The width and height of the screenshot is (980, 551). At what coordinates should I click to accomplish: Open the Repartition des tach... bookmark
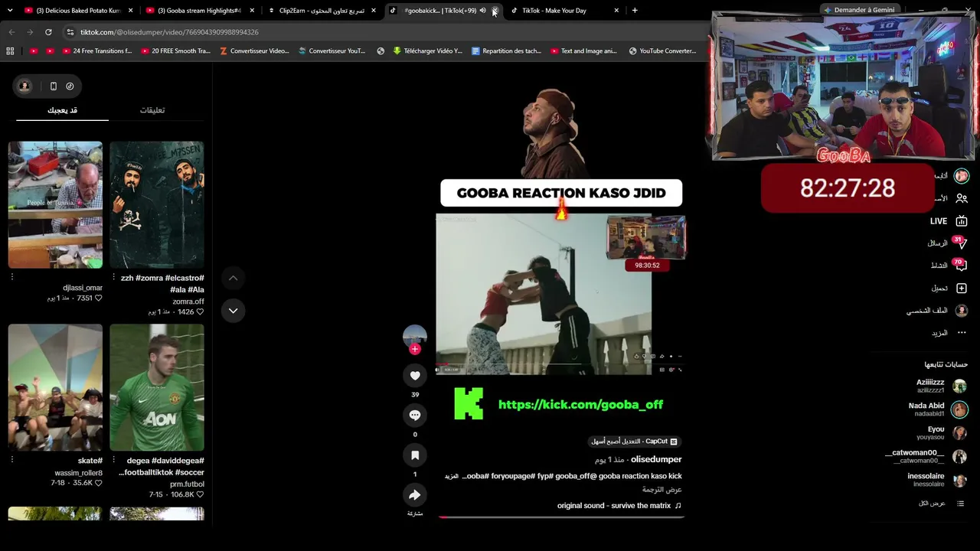click(x=507, y=51)
